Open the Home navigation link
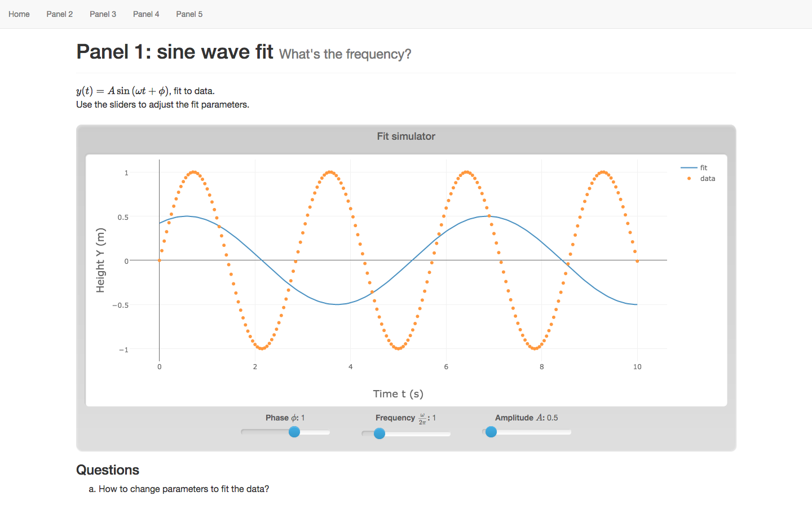 click(x=19, y=14)
